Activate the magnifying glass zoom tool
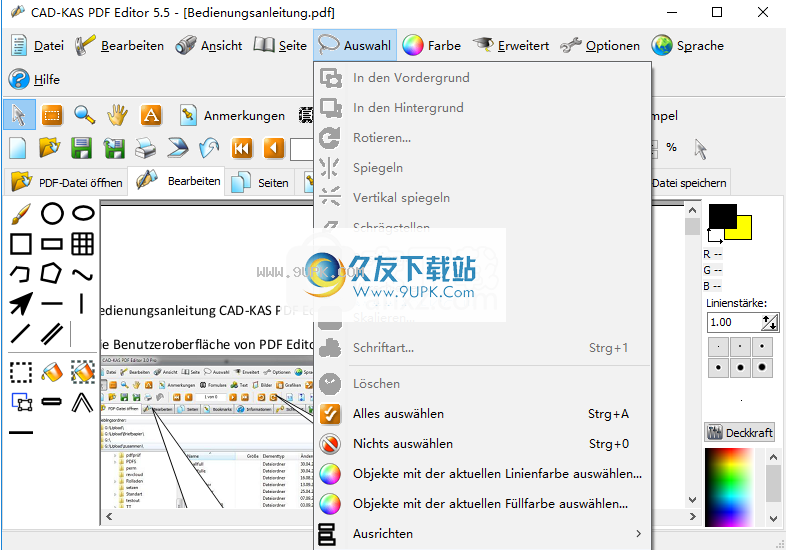The image size is (786, 550). [84, 115]
